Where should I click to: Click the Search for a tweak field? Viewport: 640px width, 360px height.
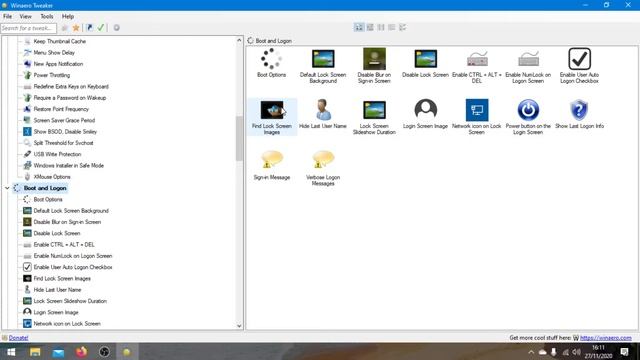tap(29, 28)
